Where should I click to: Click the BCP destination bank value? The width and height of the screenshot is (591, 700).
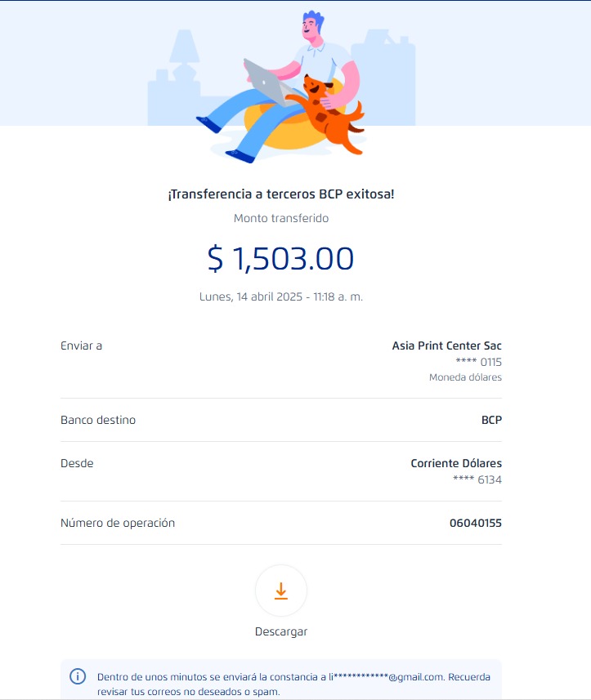(491, 420)
